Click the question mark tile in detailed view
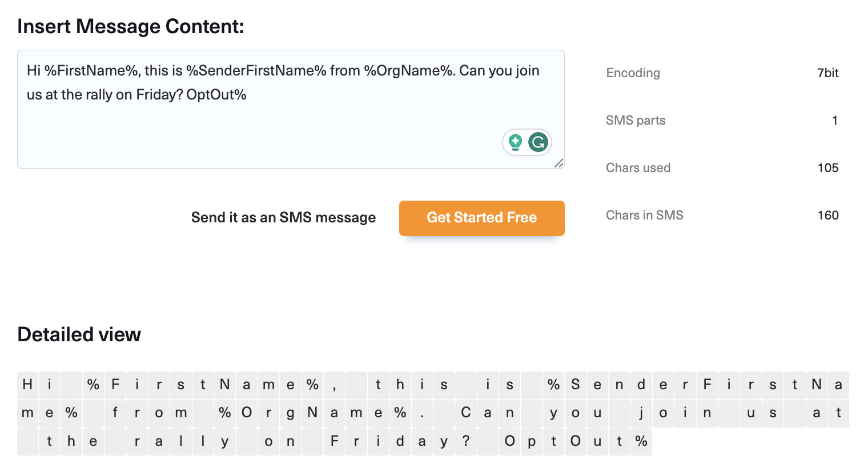 point(466,441)
